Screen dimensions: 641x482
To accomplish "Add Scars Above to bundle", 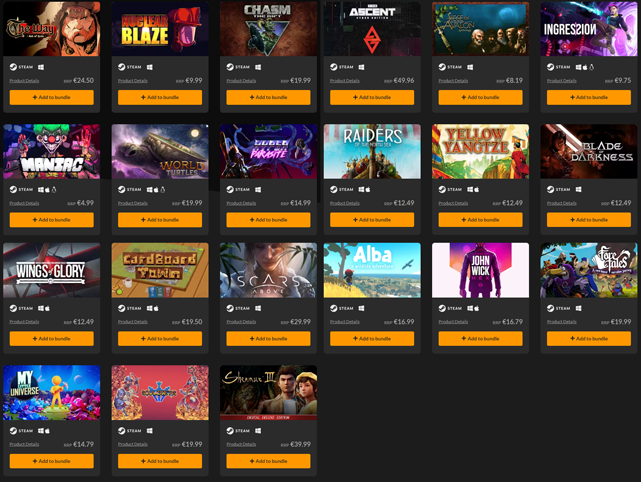I will (268, 339).
